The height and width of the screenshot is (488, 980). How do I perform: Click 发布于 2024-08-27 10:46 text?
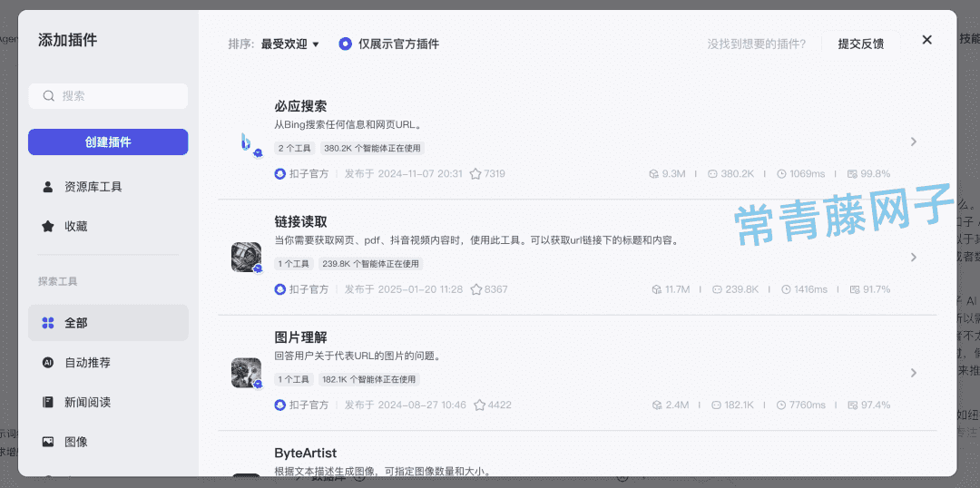[x=406, y=405]
